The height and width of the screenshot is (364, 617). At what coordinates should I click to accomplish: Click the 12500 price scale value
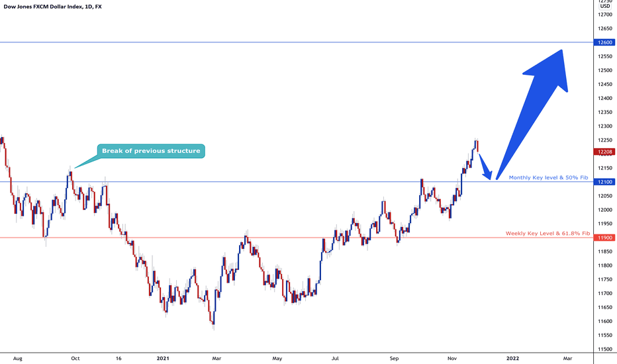[605, 70]
